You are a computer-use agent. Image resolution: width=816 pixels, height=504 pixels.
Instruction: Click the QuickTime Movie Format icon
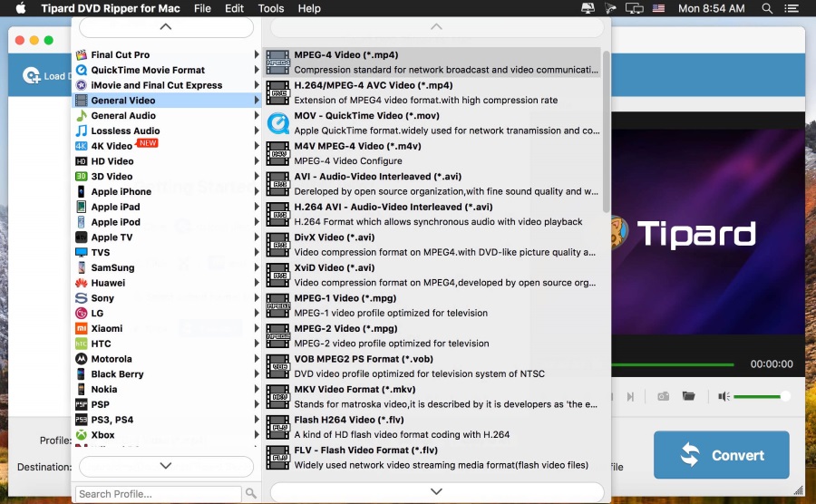[x=82, y=70]
